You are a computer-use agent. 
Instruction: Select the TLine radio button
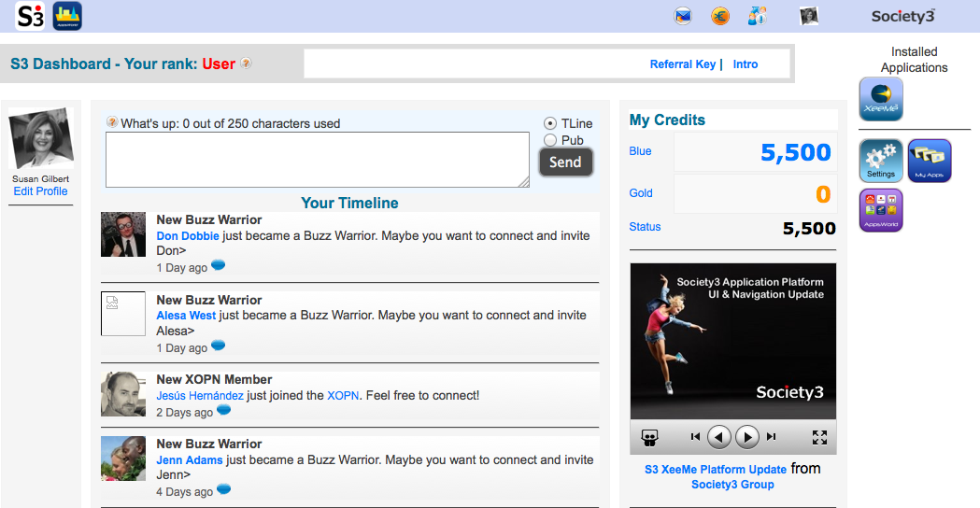click(550, 123)
